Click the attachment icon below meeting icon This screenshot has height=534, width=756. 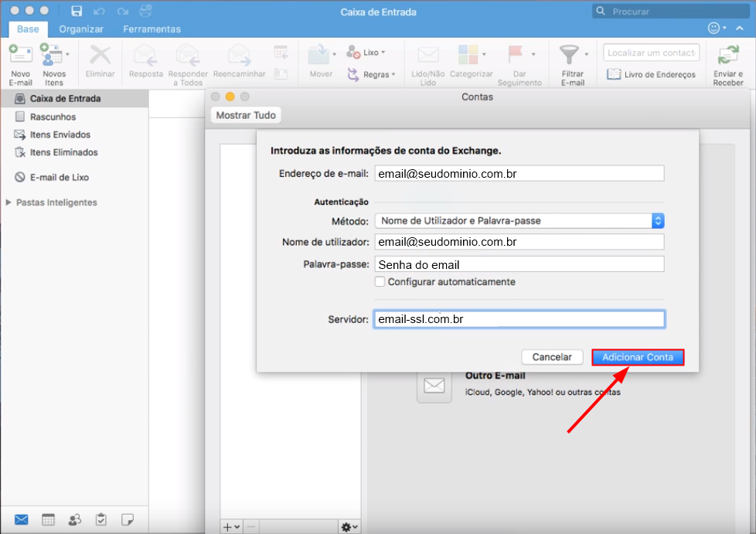[x=281, y=73]
